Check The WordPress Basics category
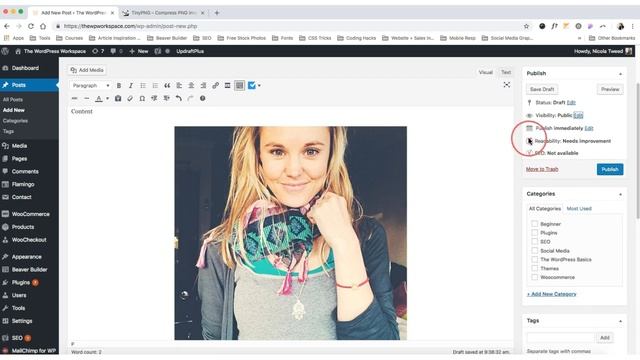 pyautogui.click(x=534, y=259)
